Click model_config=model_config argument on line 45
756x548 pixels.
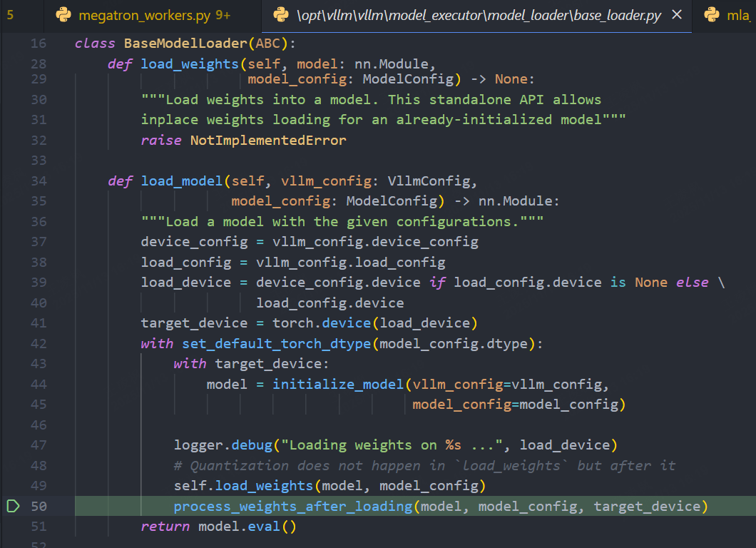coord(516,405)
